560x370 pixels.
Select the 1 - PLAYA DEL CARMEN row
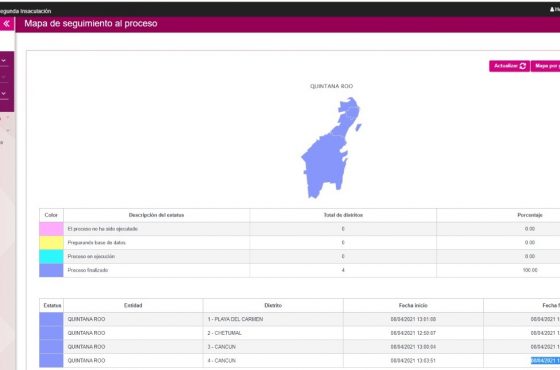[x=300, y=319]
